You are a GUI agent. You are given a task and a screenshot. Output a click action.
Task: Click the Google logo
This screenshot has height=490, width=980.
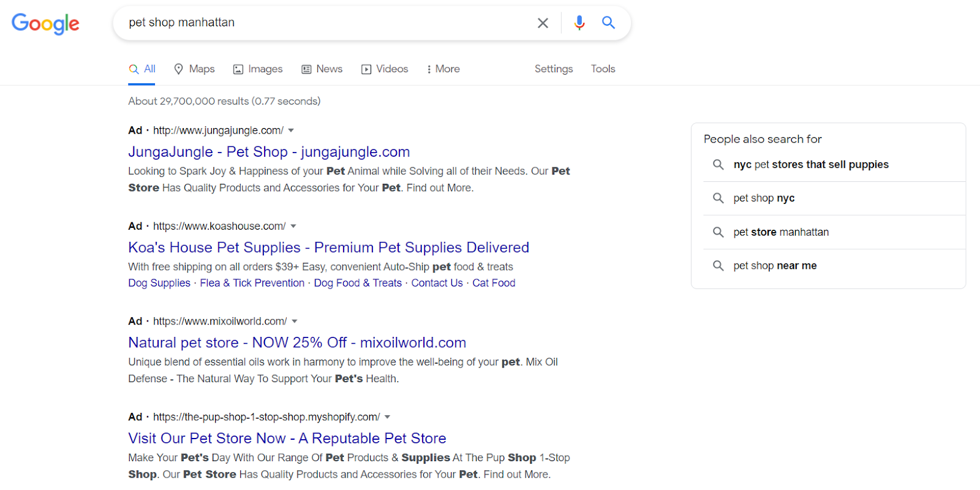point(45,23)
